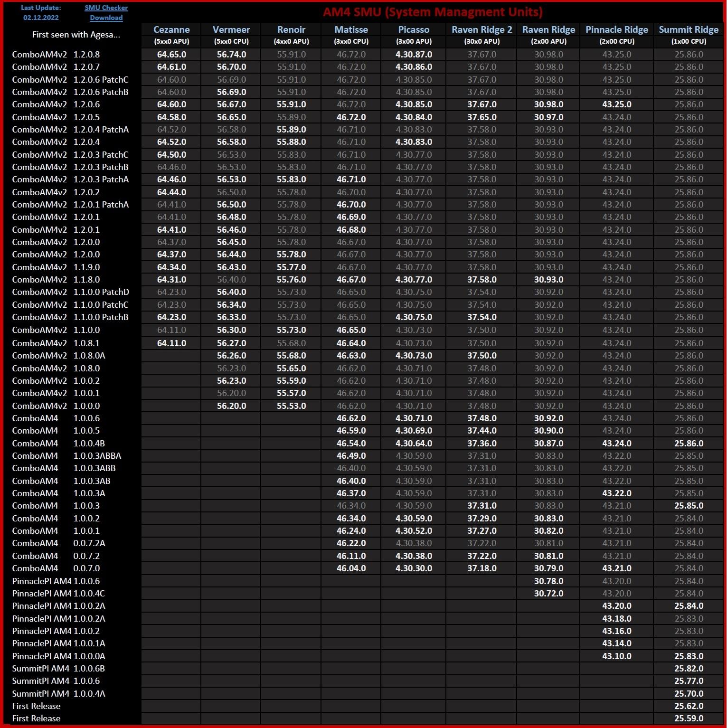Viewport: 727px width, 728px height.
Task: Click the Matisse cell 46.49.0
Action: pos(351,455)
